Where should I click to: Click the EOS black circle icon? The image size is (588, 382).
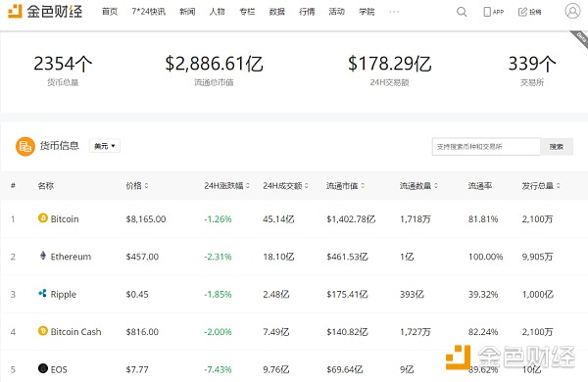click(43, 368)
